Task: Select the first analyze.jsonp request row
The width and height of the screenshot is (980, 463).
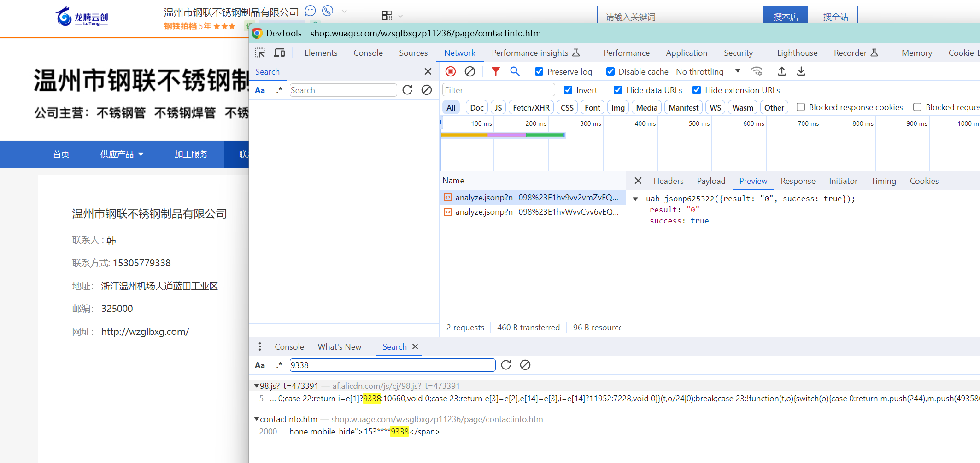Action: tap(532, 198)
